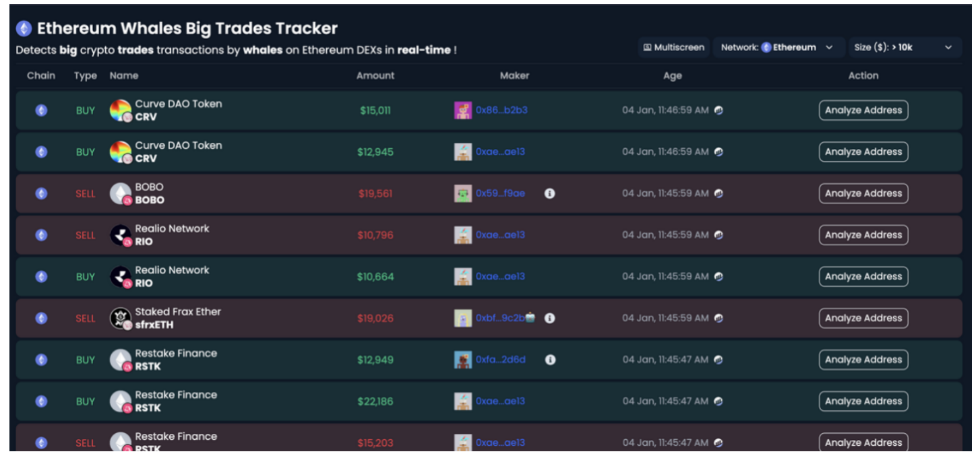
Task: Click the Staked Frax Ether token name
Action: tap(178, 312)
